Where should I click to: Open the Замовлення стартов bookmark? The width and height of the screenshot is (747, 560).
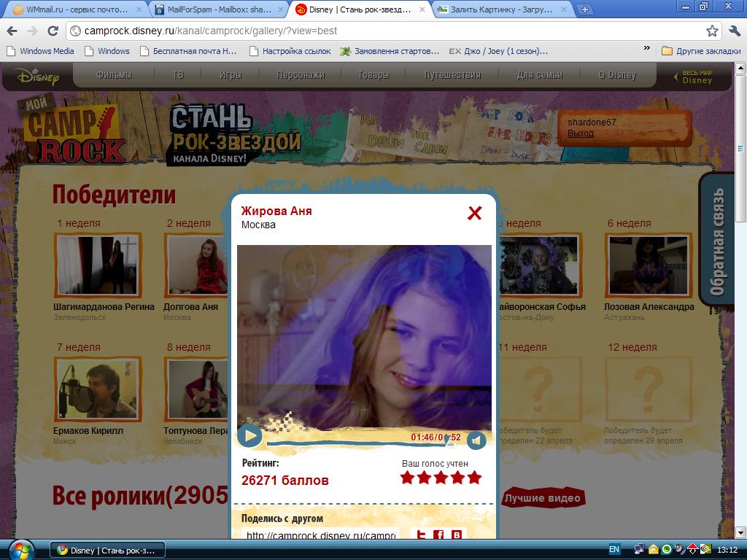[x=390, y=51]
